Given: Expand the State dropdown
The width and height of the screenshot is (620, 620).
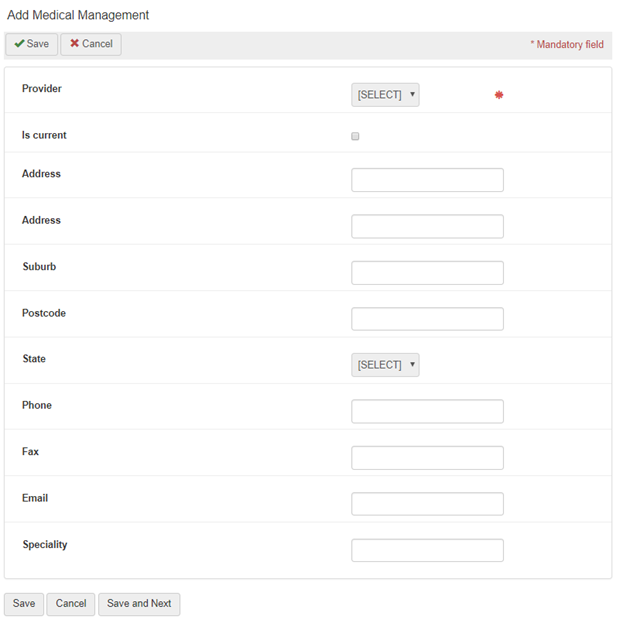Looking at the screenshot, I should coord(385,365).
